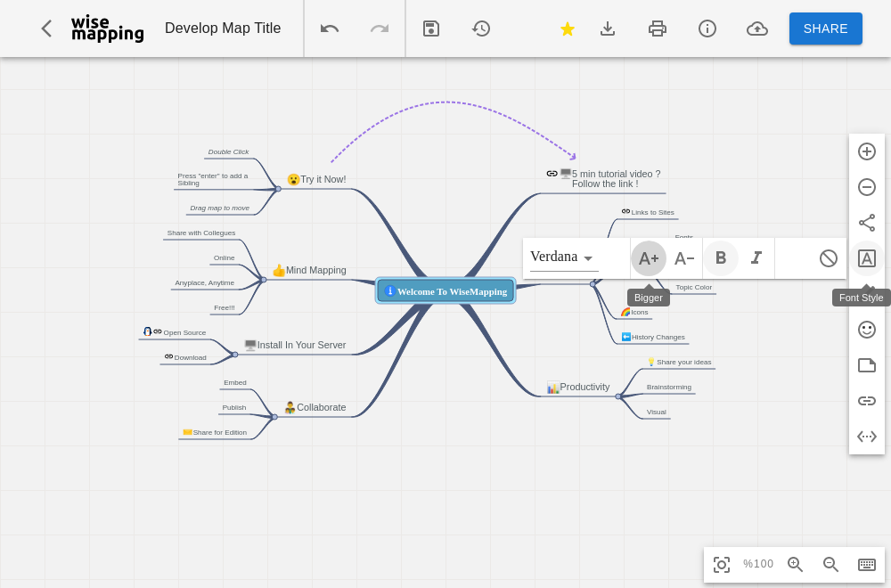Select the Collaborate topic
This screenshot has width=891, height=588.
[x=315, y=407]
